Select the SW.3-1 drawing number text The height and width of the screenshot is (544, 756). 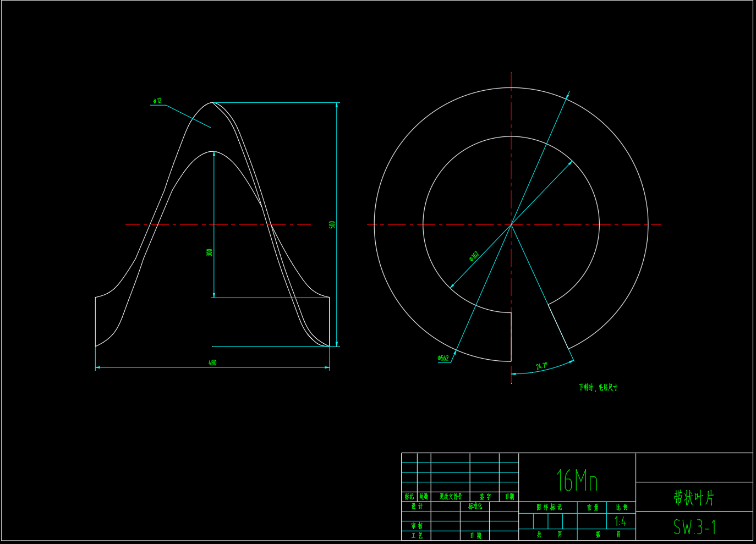(694, 527)
